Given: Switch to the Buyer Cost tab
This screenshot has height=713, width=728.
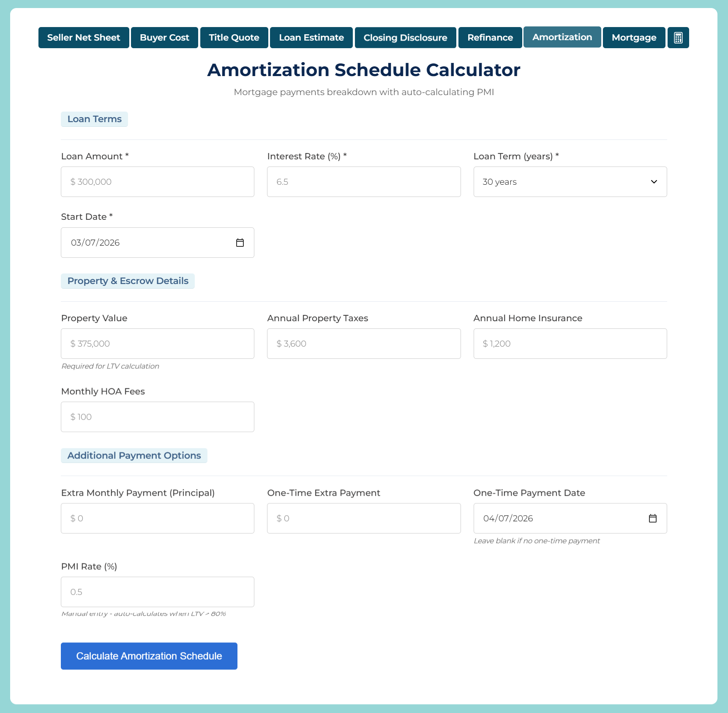Looking at the screenshot, I should pos(164,37).
